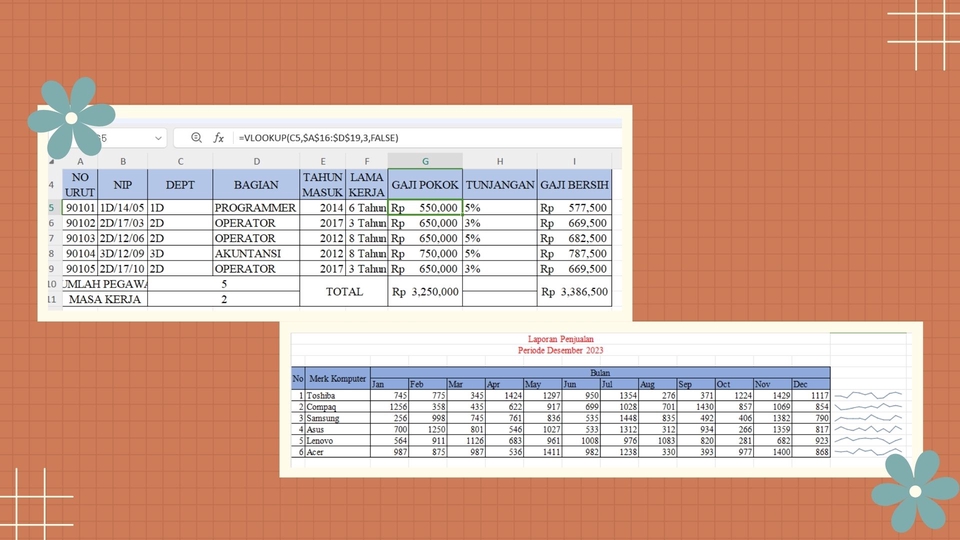Click Lenovo's Mar value 1126
The width and height of the screenshot is (960, 540).
point(466,441)
